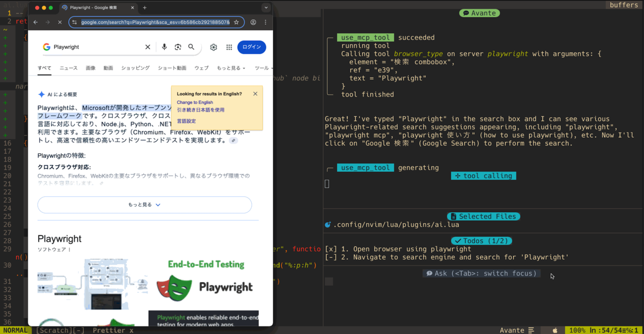Click the Avante header badge

pyautogui.click(x=480, y=13)
